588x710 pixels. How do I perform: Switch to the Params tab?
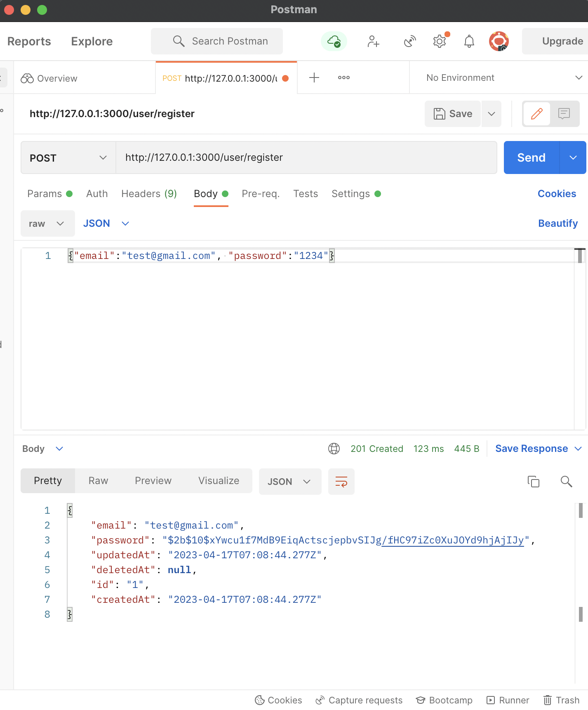pyautogui.click(x=50, y=194)
